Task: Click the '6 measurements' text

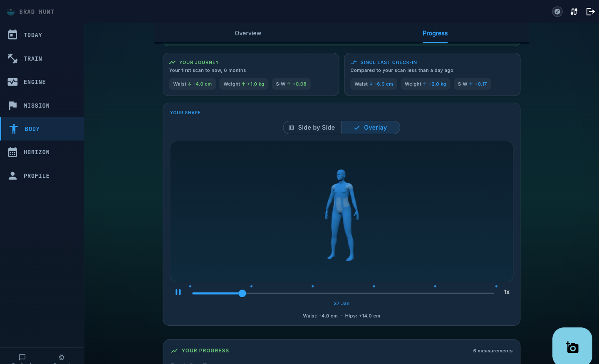Action: (493, 351)
